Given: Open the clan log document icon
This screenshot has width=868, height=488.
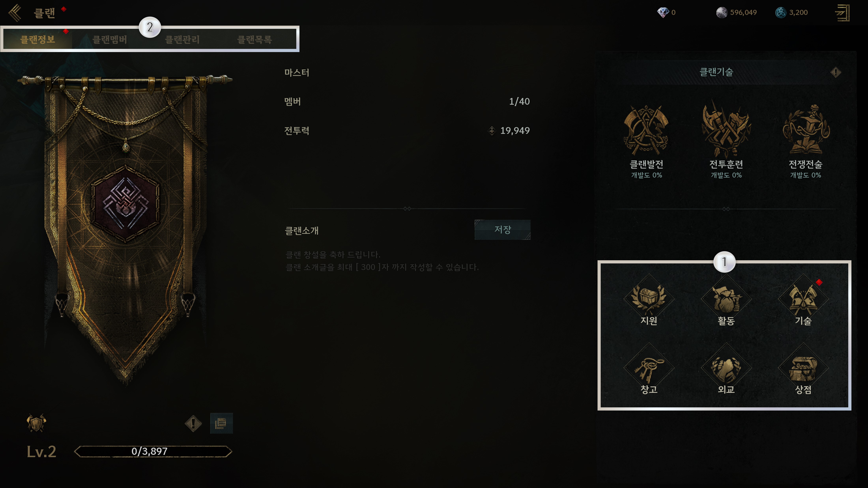Looking at the screenshot, I should (x=221, y=423).
